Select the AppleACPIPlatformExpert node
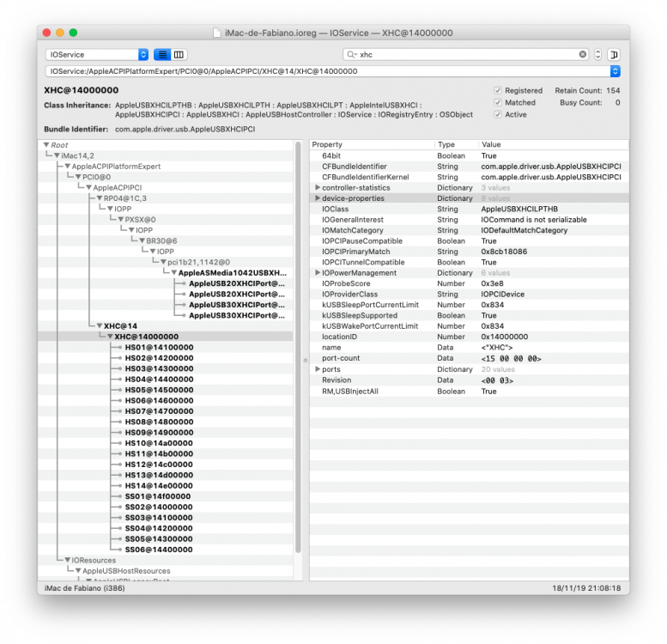The image size is (667, 644). [116, 167]
